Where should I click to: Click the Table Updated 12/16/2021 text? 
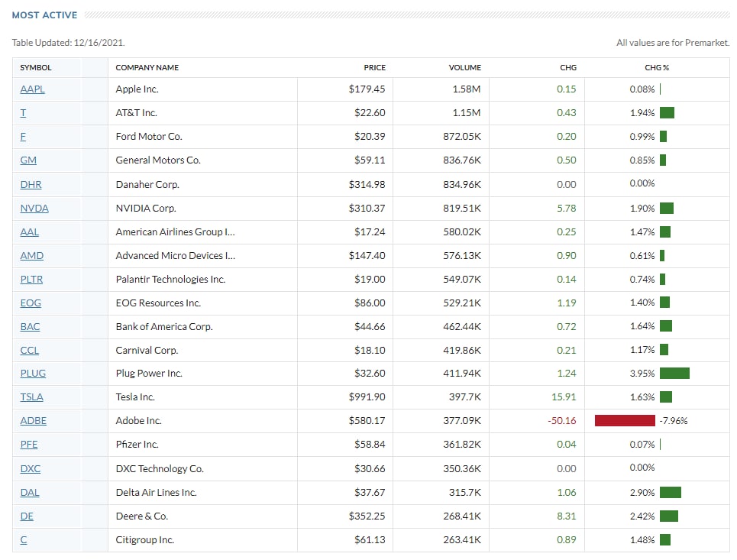(68, 42)
